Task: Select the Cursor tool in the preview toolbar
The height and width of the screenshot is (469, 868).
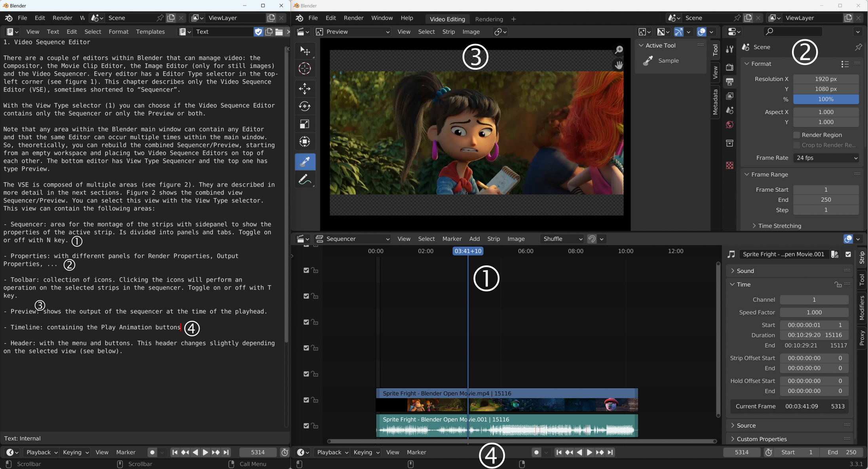Action: click(305, 69)
